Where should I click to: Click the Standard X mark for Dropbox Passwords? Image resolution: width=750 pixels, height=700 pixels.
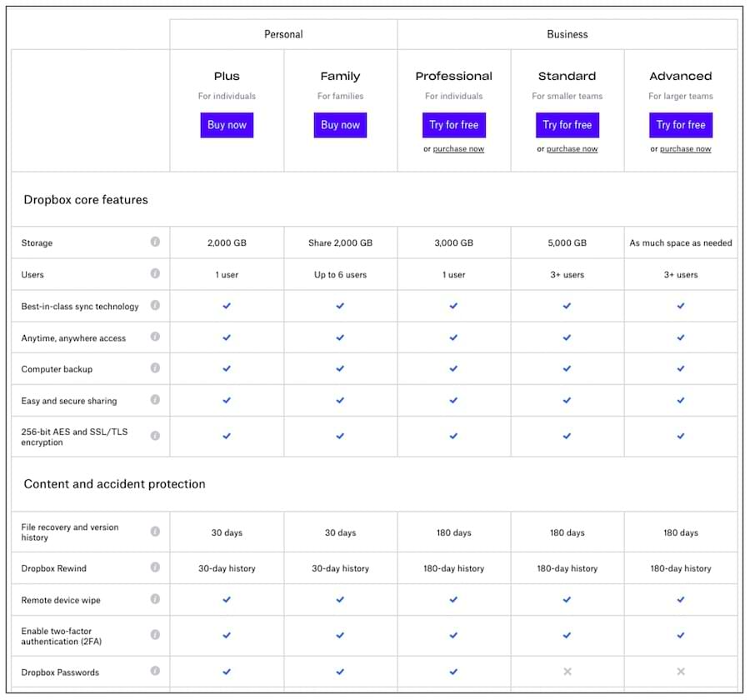coord(567,672)
